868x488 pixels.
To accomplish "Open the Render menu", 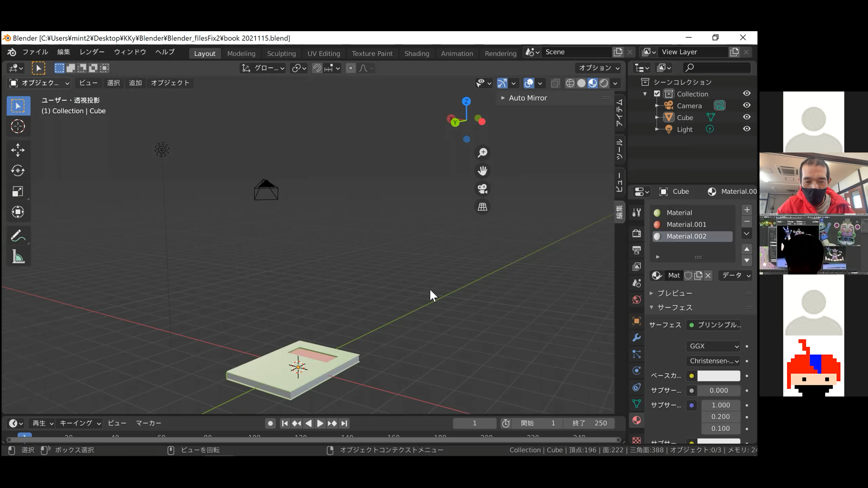I will [92, 52].
